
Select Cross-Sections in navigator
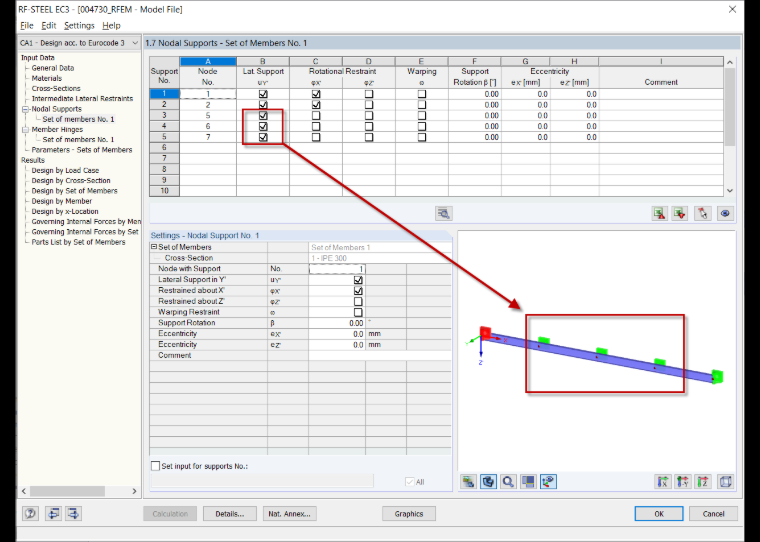click(x=56, y=89)
